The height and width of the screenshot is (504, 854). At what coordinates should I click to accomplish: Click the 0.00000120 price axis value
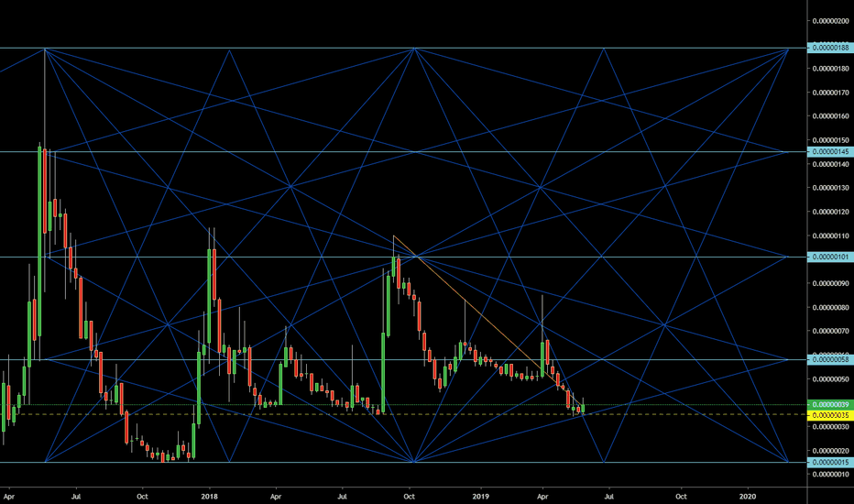click(830, 212)
